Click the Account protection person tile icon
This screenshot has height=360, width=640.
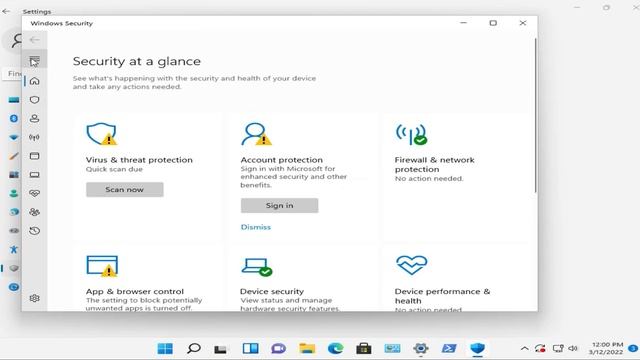[x=256, y=134]
